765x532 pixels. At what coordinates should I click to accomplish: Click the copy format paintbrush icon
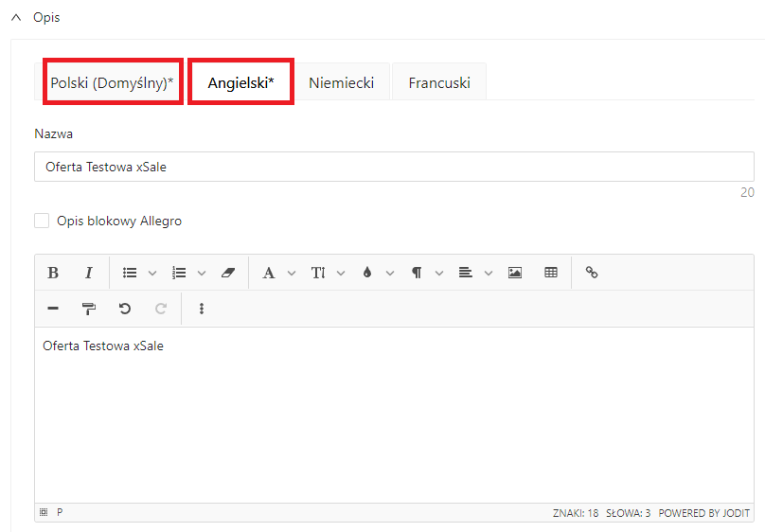(x=88, y=309)
